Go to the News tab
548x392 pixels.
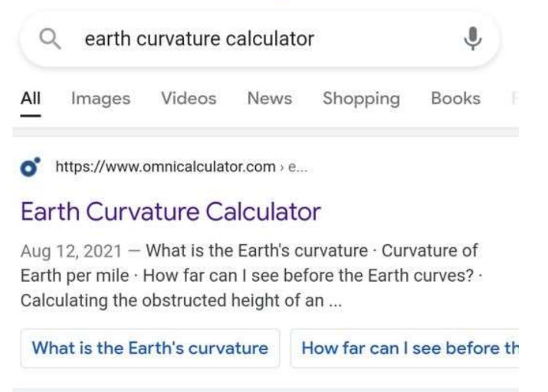click(x=270, y=99)
